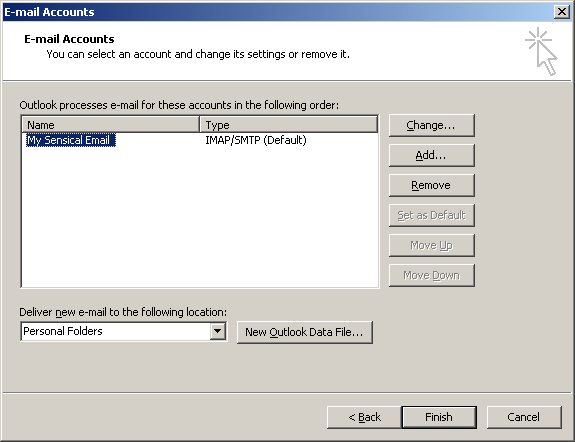Select the My Sensical Email account
Image resolution: width=575 pixels, height=442 pixels.
coord(71,140)
